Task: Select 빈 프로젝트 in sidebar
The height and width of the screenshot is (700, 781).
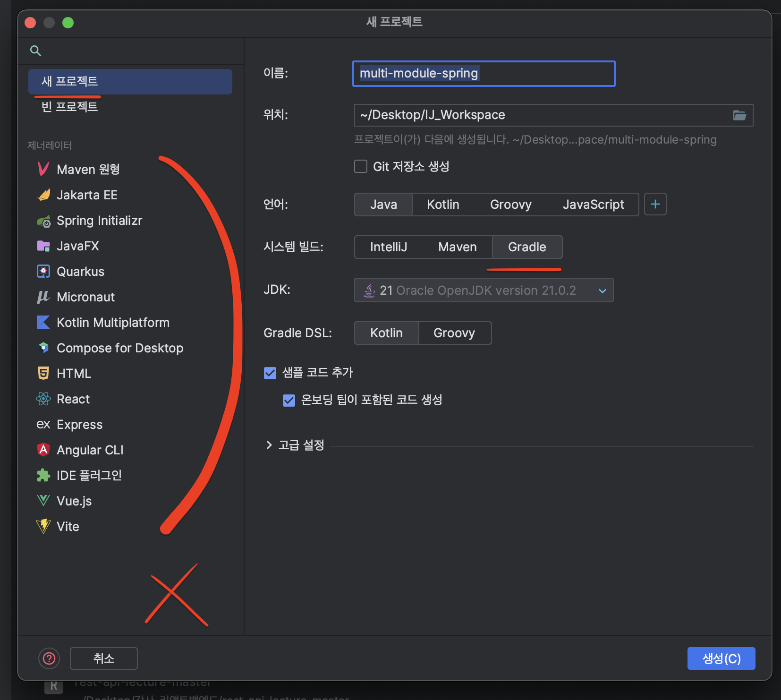Action: click(130, 107)
